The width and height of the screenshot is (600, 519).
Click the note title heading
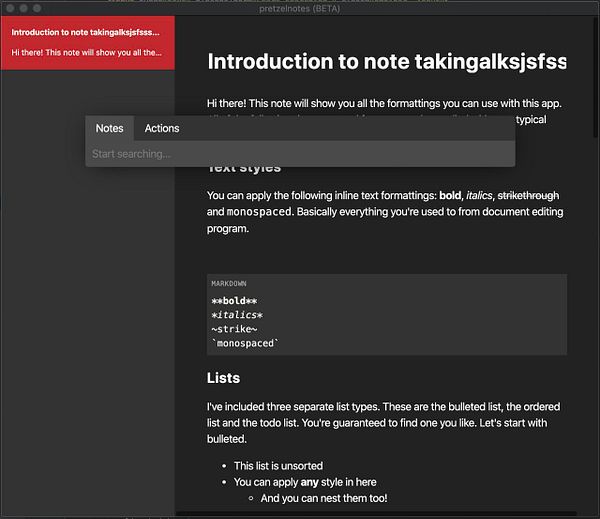point(386,61)
